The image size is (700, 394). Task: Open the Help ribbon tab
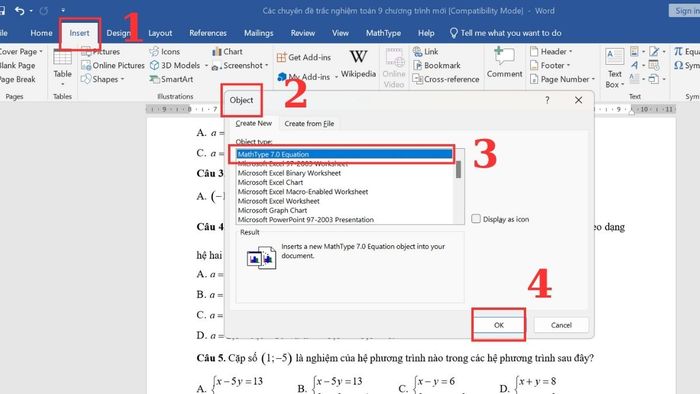[x=426, y=33]
